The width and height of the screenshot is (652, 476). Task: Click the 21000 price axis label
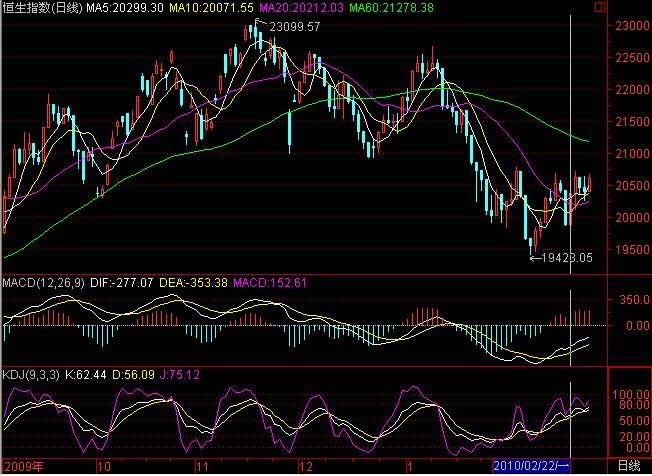coord(632,154)
